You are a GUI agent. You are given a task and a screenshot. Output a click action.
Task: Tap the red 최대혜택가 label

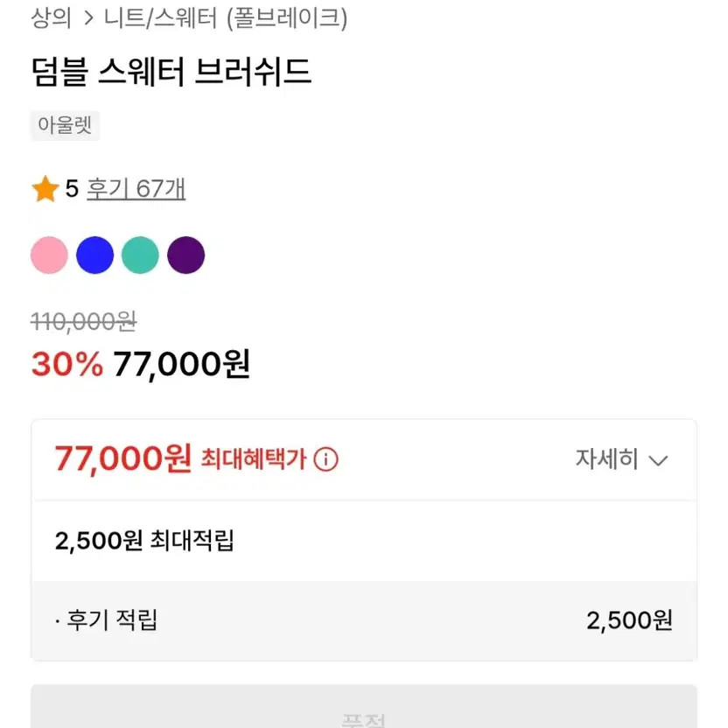254,459
